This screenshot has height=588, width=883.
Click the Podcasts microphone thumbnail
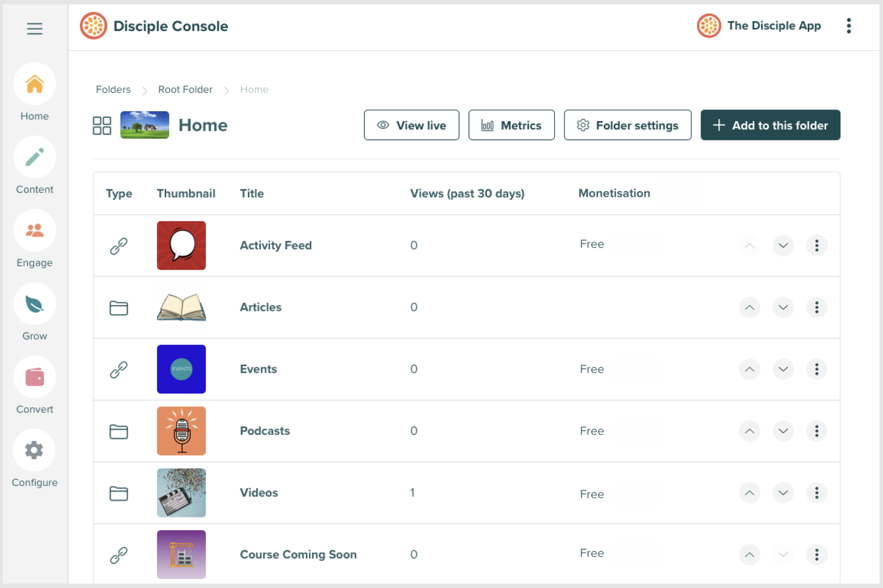coord(181,431)
